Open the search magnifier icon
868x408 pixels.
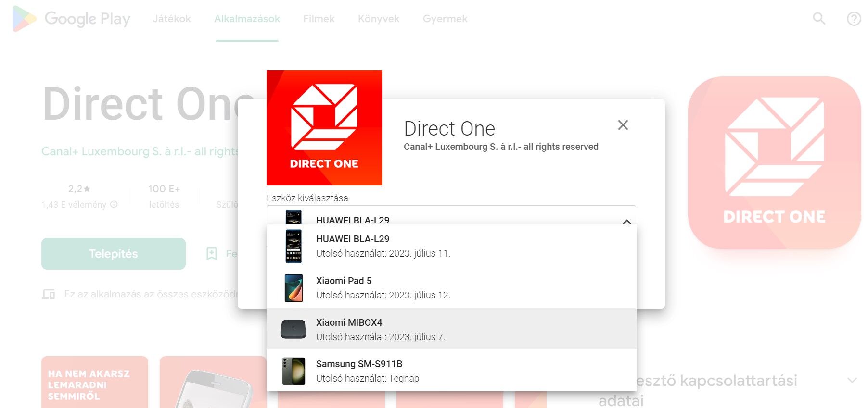click(x=819, y=19)
